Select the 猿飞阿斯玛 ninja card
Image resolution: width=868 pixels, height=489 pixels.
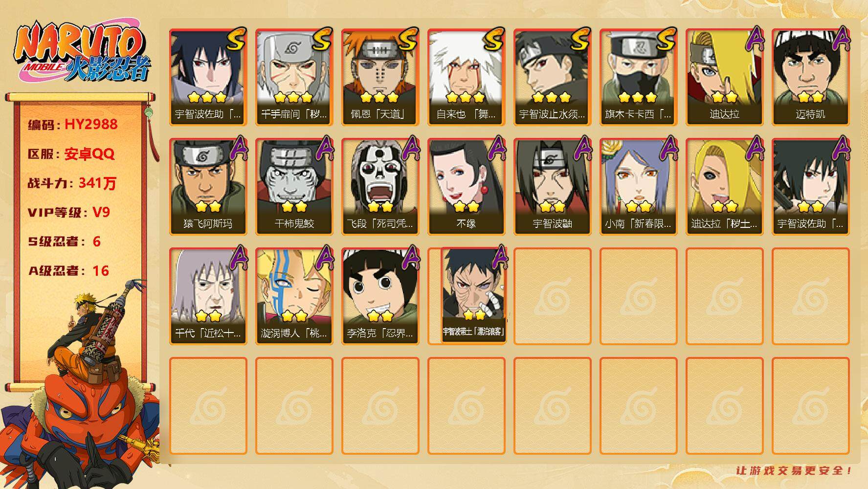[208, 187]
